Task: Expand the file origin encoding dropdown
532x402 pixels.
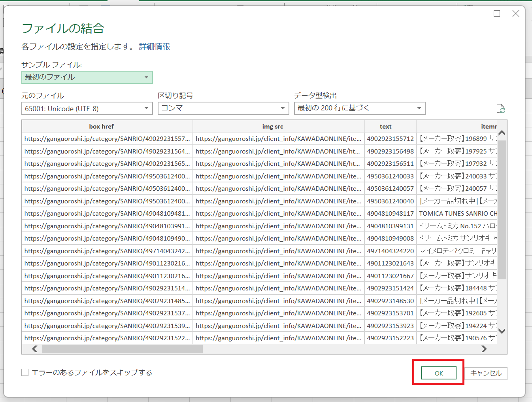Action: tap(87, 108)
